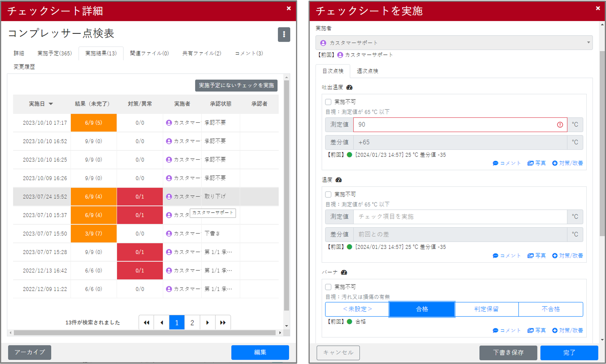
Task: Sort by the 実施日 column arrow
Action: 51,104
